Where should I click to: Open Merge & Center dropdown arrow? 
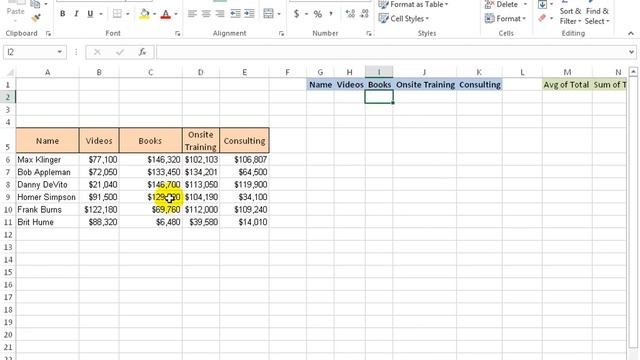[279, 14]
